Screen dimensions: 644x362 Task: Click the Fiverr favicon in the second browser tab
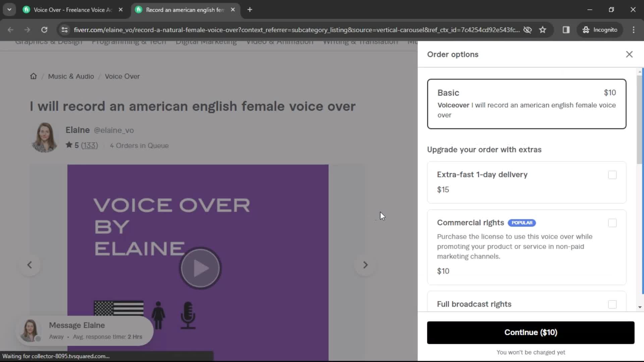tap(139, 9)
